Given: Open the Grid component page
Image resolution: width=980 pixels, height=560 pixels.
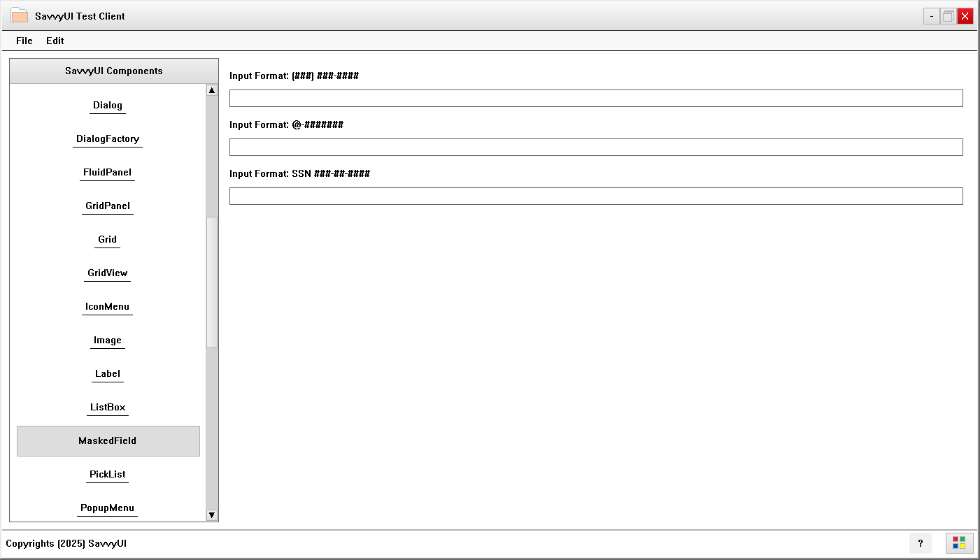Looking at the screenshot, I should pos(107,239).
